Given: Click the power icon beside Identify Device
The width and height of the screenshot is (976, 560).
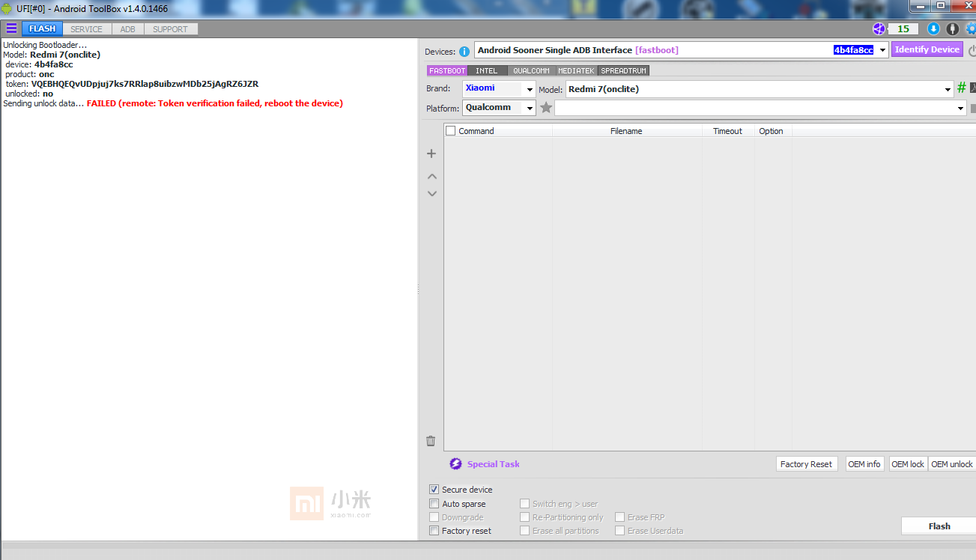Looking at the screenshot, I should (x=972, y=51).
